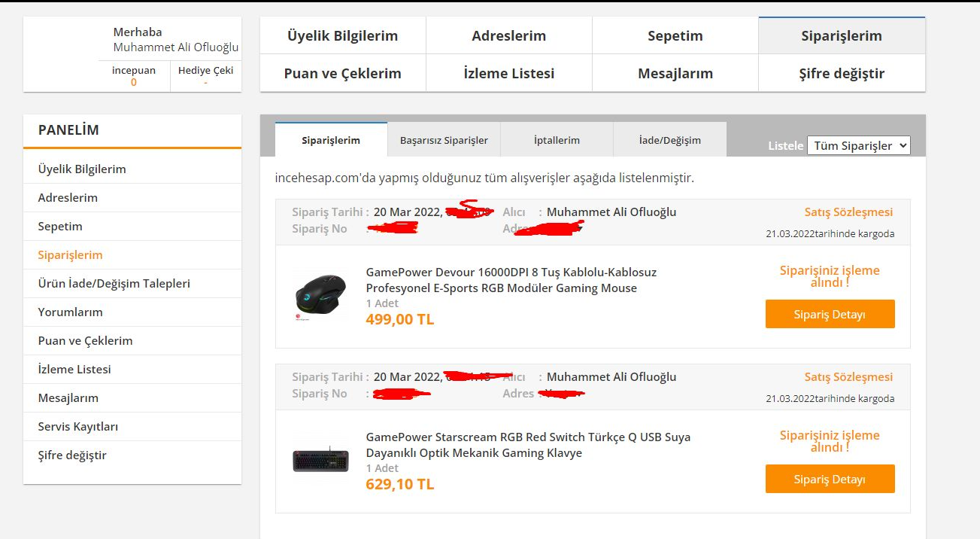The height and width of the screenshot is (539, 980).
Task: Go to Şifre değiştir in top navigation
Action: tap(842, 73)
